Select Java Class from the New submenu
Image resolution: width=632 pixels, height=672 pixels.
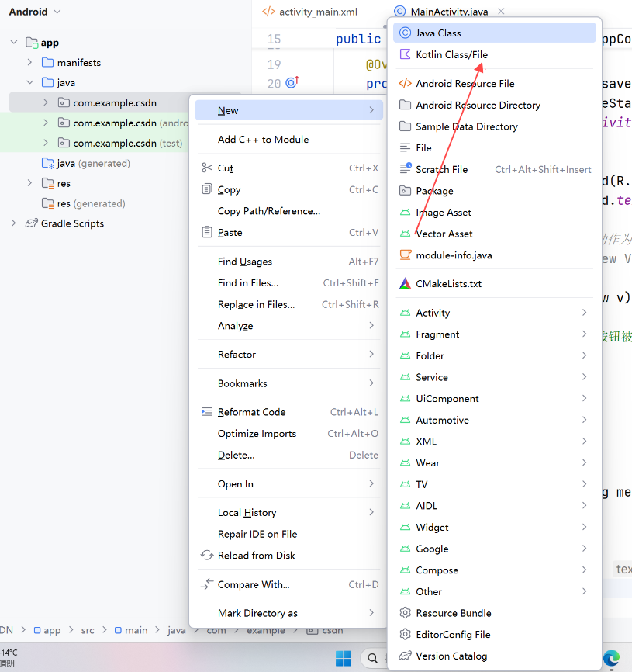(x=494, y=33)
